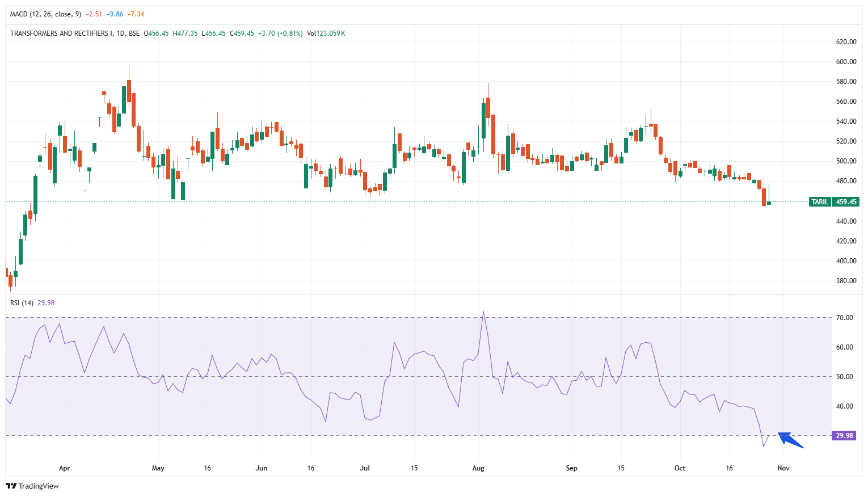Screen dimensions: 868x496
Task: Click the 459.45 price tag on price axis
Action: [846, 202]
